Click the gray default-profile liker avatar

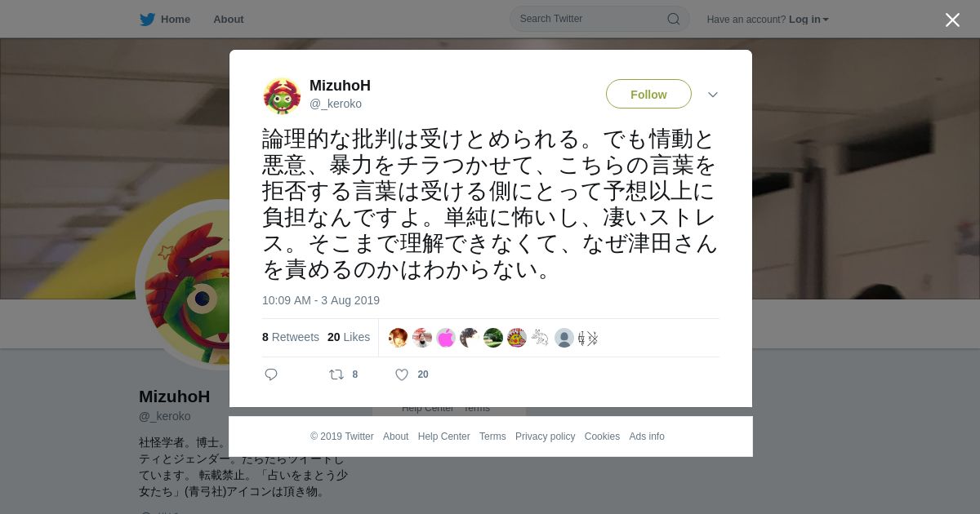tap(564, 338)
